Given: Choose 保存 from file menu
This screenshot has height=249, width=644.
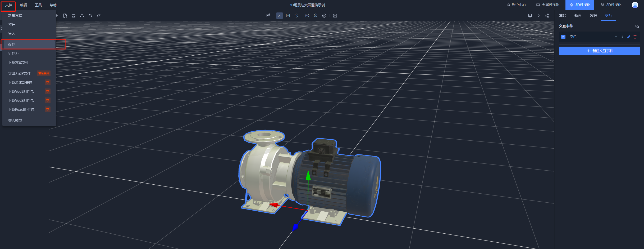Looking at the screenshot, I should click(x=29, y=45).
